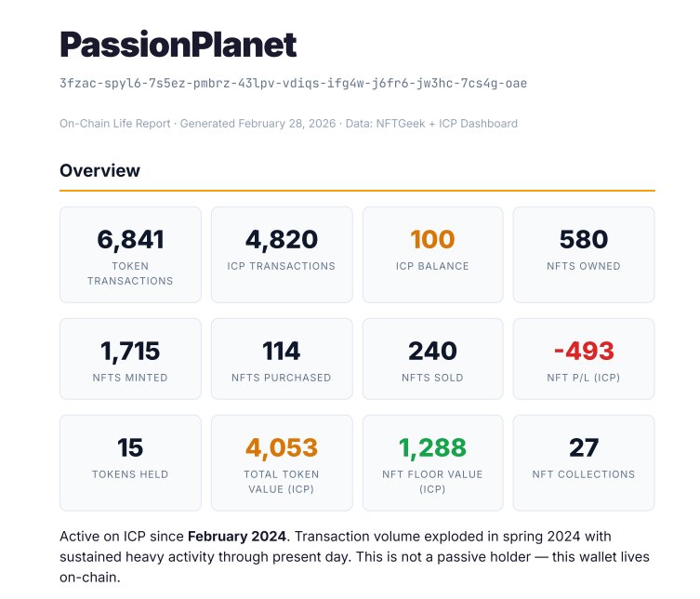
Task: Click the NFTs Minted card showing 1,715
Action: coord(130,360)
